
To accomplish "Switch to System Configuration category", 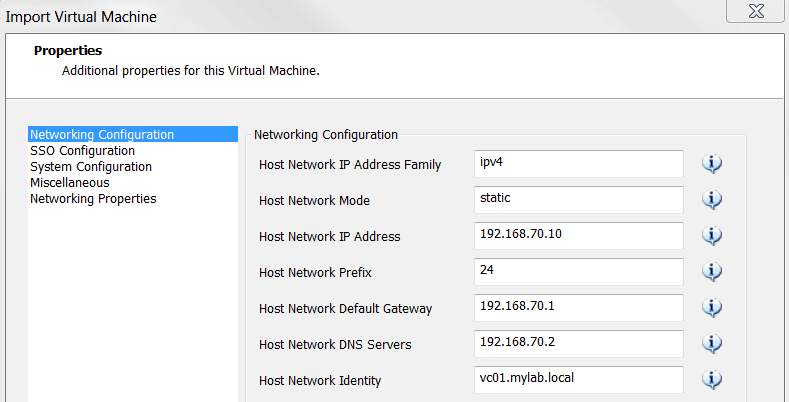I will pos(91,166).
